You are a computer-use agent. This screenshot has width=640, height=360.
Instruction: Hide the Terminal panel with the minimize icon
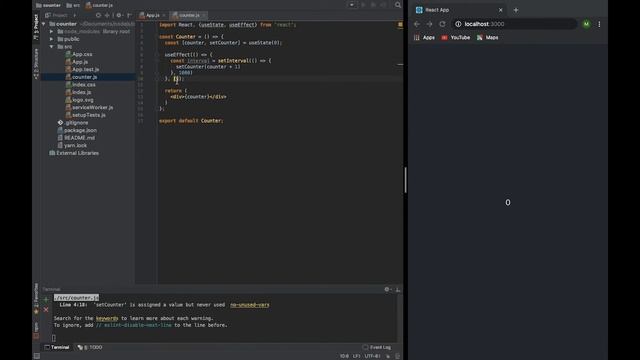(398, 289)
